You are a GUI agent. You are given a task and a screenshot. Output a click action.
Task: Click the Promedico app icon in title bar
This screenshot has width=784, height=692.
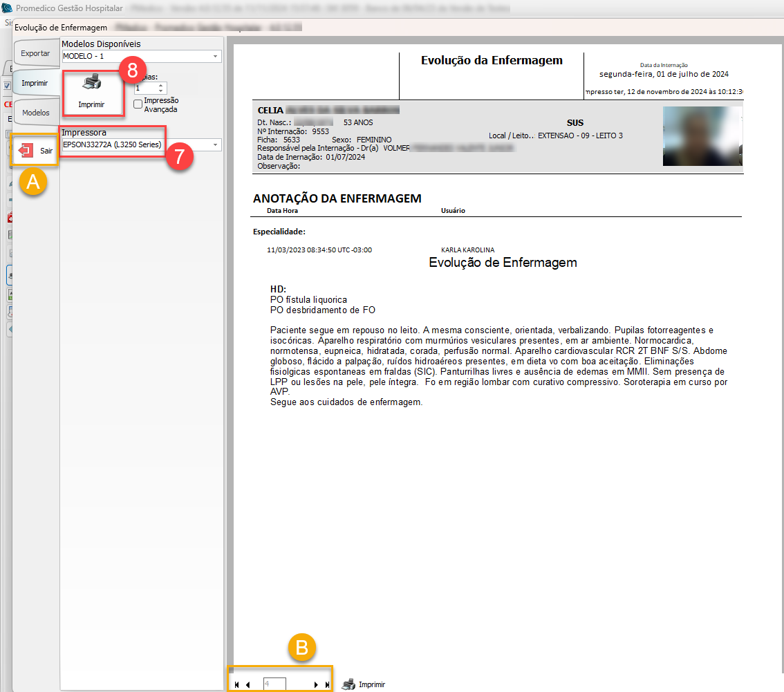(x=8, y=8)
